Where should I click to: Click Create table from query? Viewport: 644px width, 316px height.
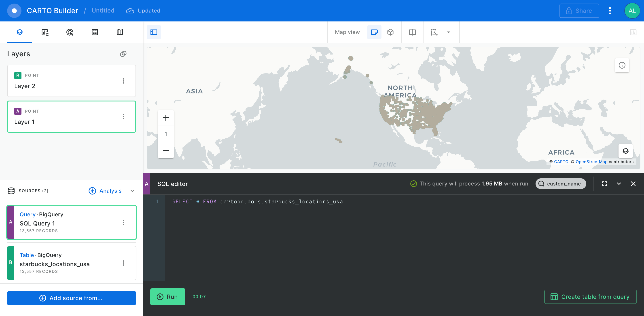click(590, 297)
